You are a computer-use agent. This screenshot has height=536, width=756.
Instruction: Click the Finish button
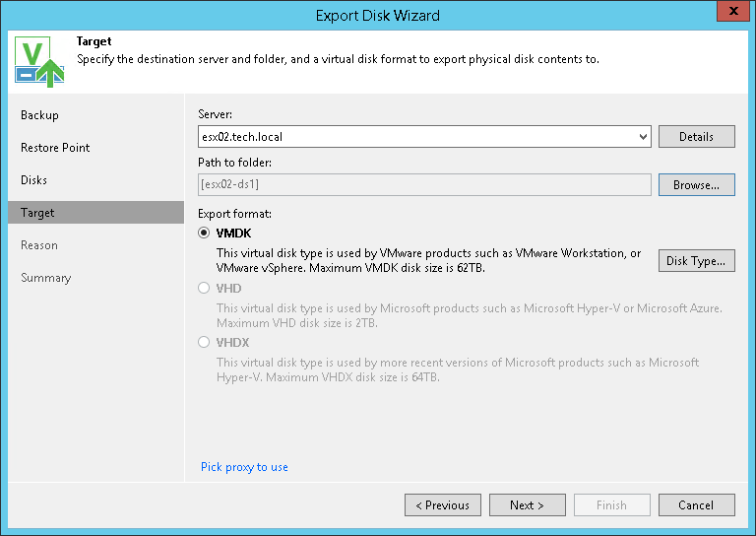[612, 505]
